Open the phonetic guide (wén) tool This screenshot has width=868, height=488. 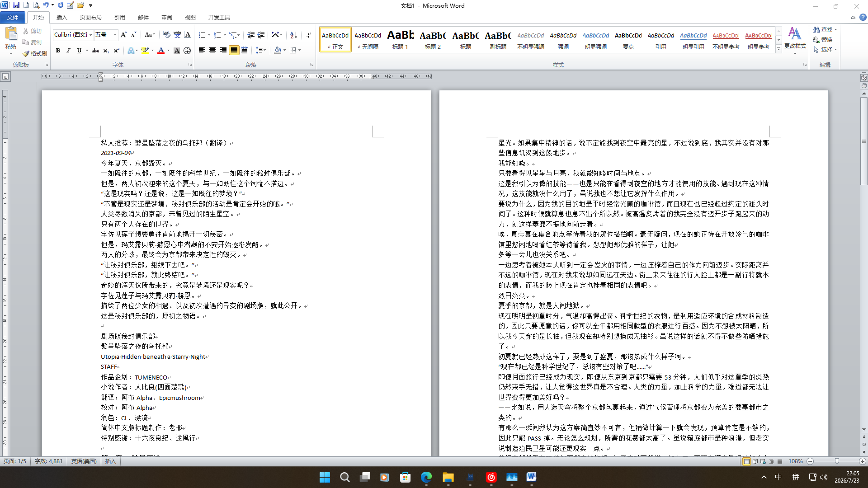click(177, 35)
